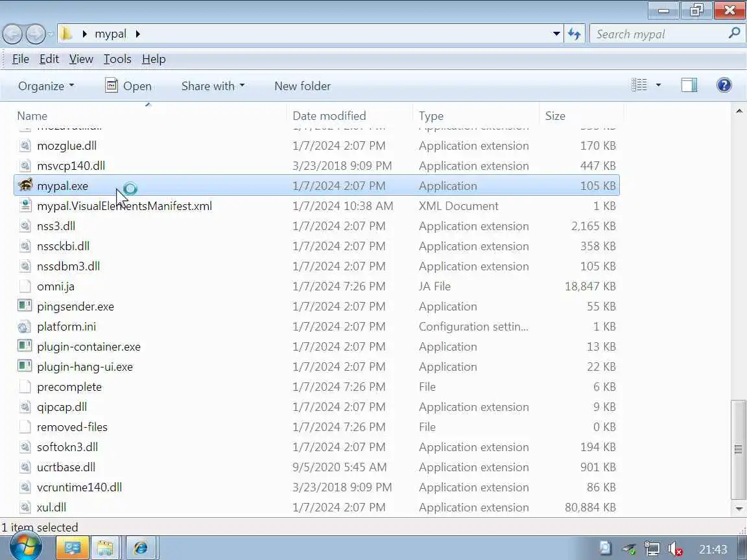
Task: Click the Open toolbar button
Action: 128,86
